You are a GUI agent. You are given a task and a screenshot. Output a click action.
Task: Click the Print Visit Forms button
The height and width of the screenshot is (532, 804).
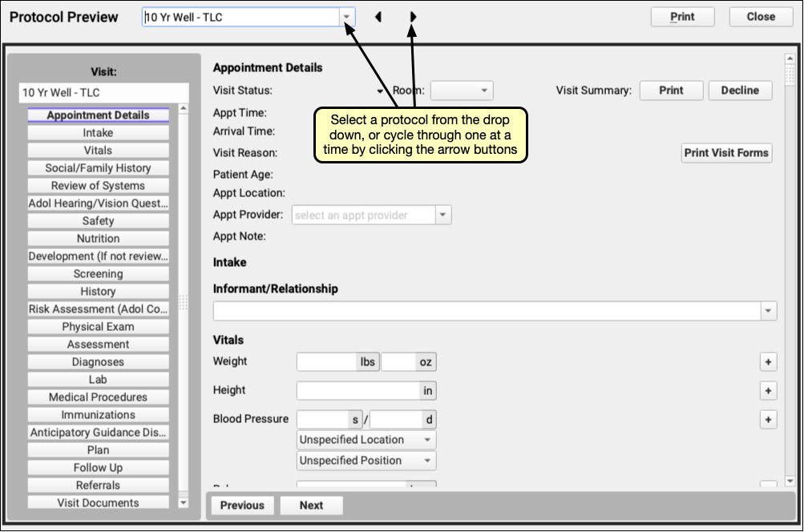click(x=726, y=153)
